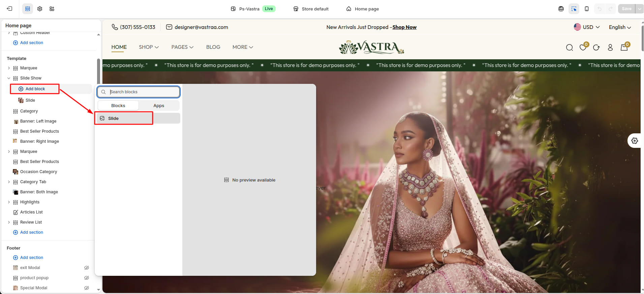Expand the Review List section
This screenshot has width=644, height=294.
9,222
